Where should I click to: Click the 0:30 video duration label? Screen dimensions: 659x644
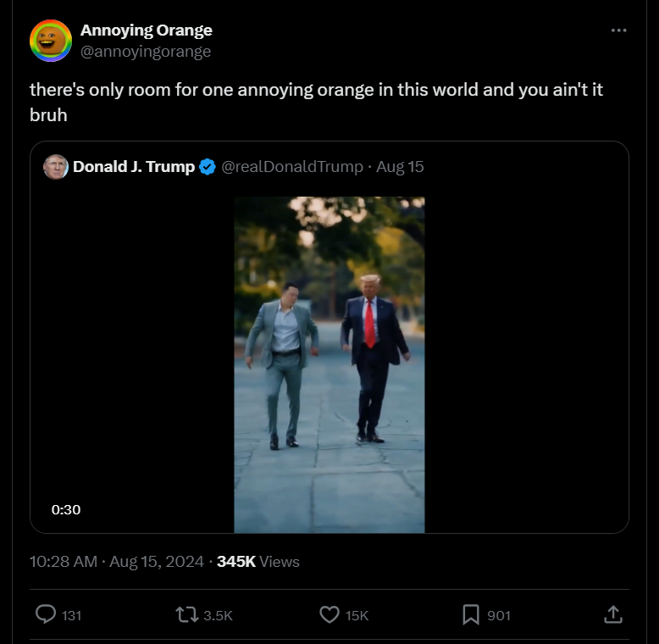(66, 509)
